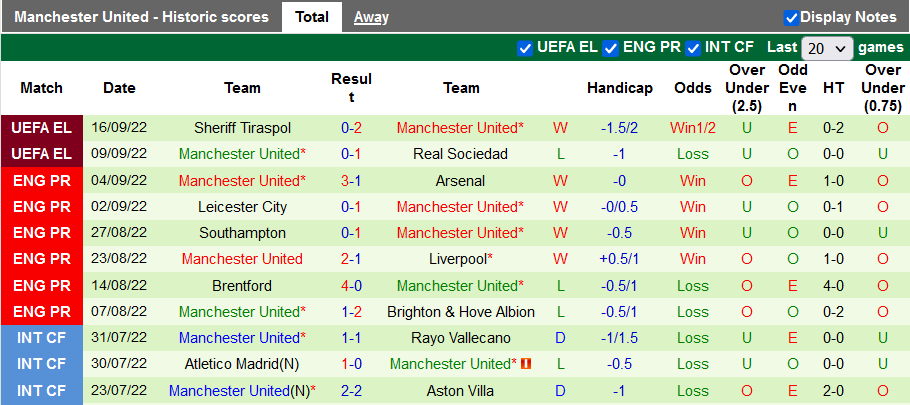Screen dimensions: 910x405
Task: Click the UEFA EL badge for 16/09/22
Action: tap(41, 128)
